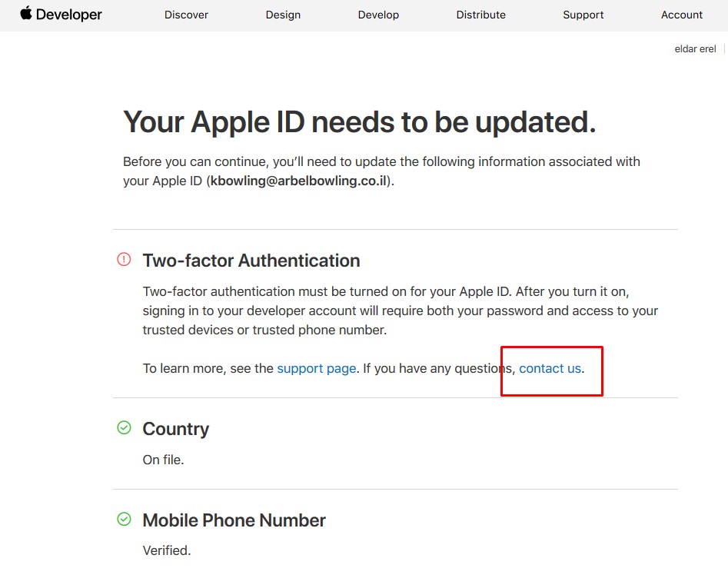728x588 pixels.
Task: Click the "Your Apple ID needs to be updated" title
Action: (359, 122)
